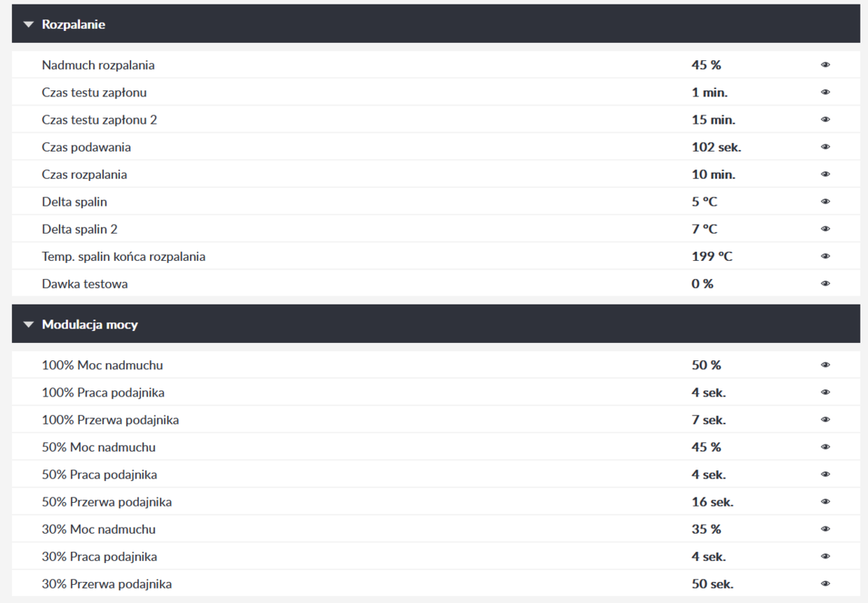Collapse the Rozpalanie section arrow
Image resolution: width=868 pixels, height=603 pixels.
[x=29, y=25]
